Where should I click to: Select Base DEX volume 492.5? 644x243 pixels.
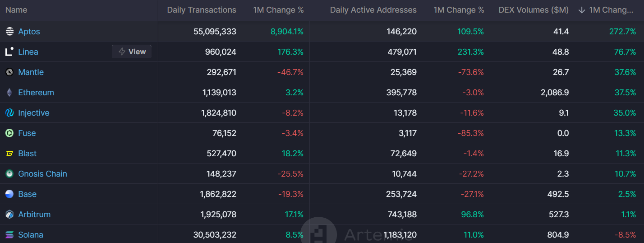(558, 194)
